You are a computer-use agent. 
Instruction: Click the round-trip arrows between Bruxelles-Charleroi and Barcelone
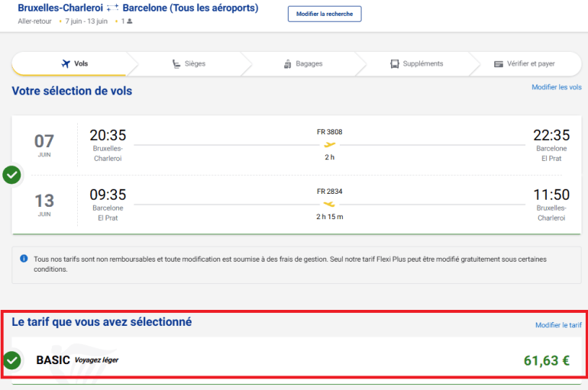[111, 8]
